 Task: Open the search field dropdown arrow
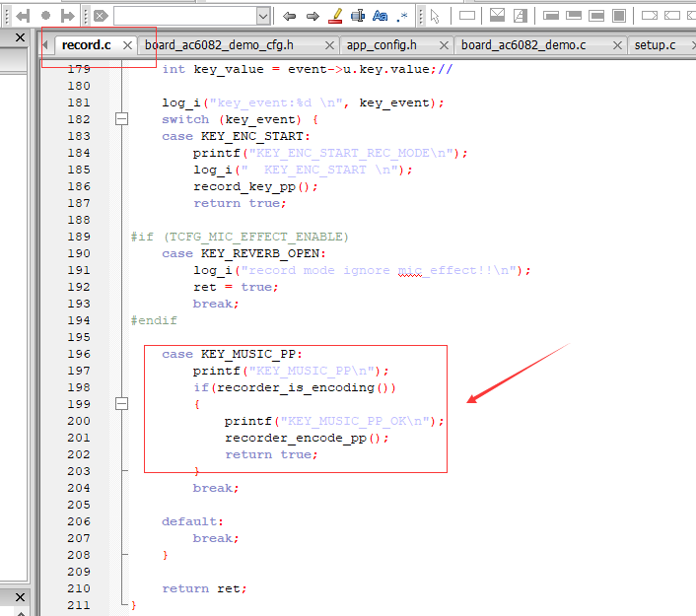point(263,17)
